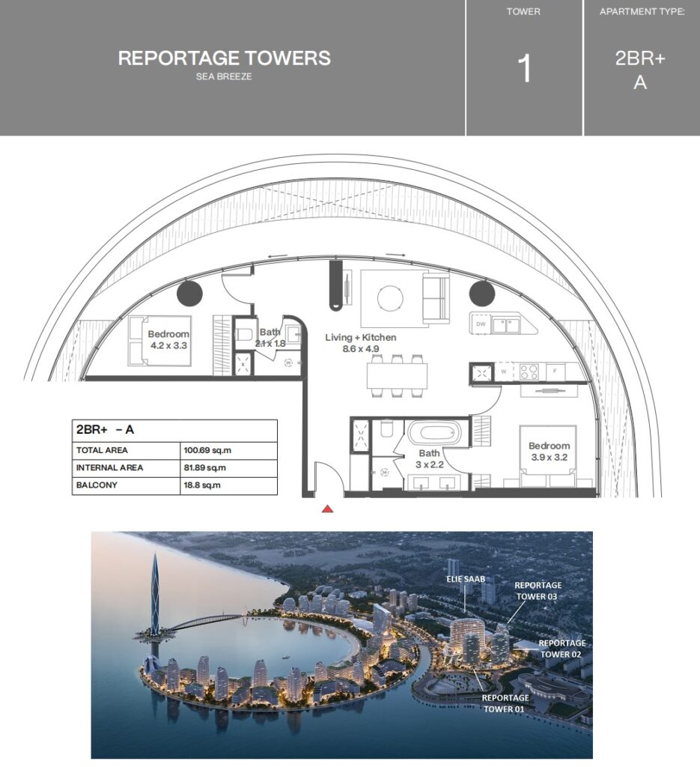Toggle the dark column circle near the kitchen
The height and width of the screenshot is (767, 700).
[481, 293]
